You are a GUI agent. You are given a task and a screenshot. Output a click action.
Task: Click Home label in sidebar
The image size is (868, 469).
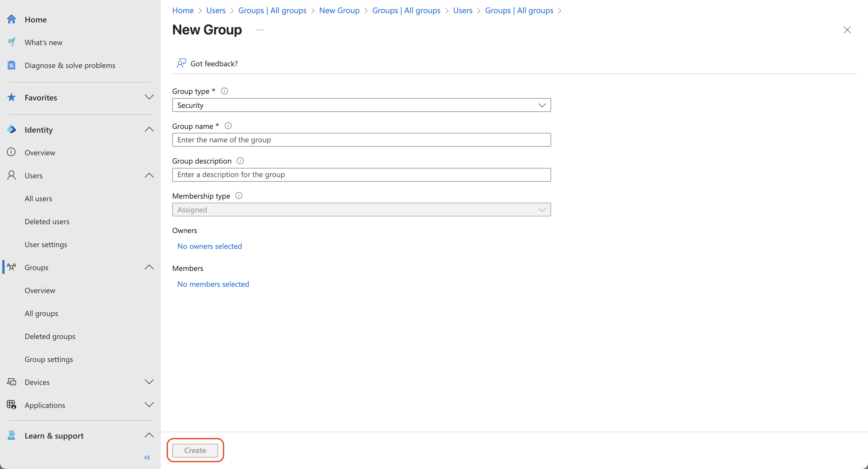pos(36,19)
